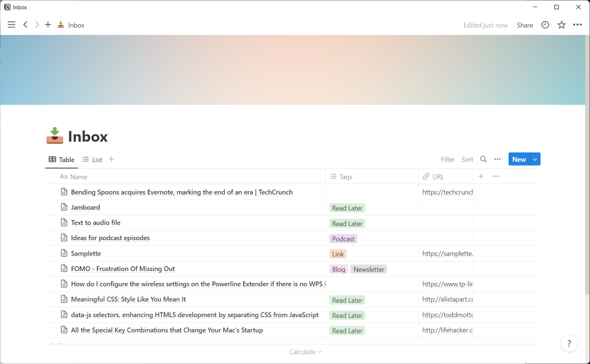This screenshot has width=590, height=364.
Task: Open the Text to audio file entry
Action: pyautogui.click(x=96, y=223)
